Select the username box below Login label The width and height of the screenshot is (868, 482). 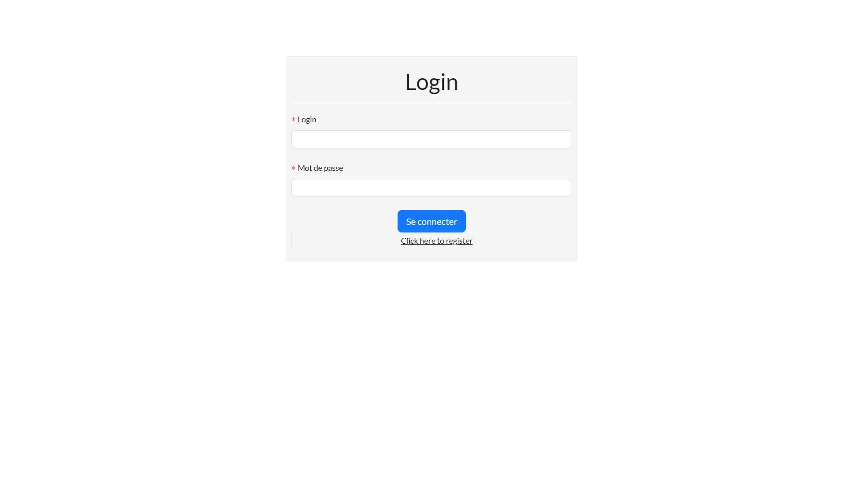(x=431, y=139)
